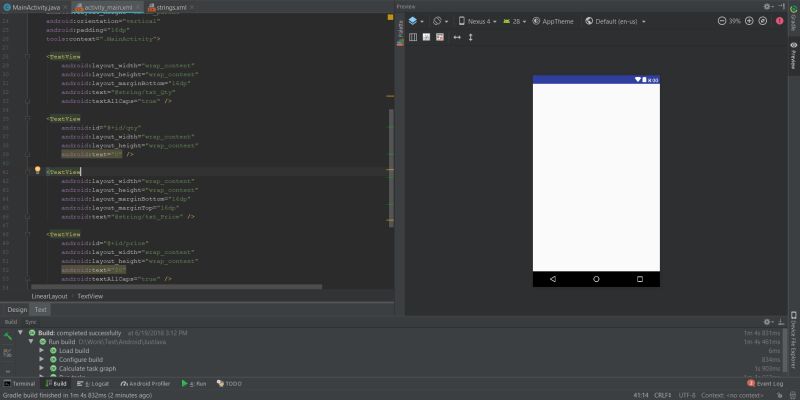Toggle the Preview side tool window tab
This screenshot has height=400, width=800.
coord(793,56)
